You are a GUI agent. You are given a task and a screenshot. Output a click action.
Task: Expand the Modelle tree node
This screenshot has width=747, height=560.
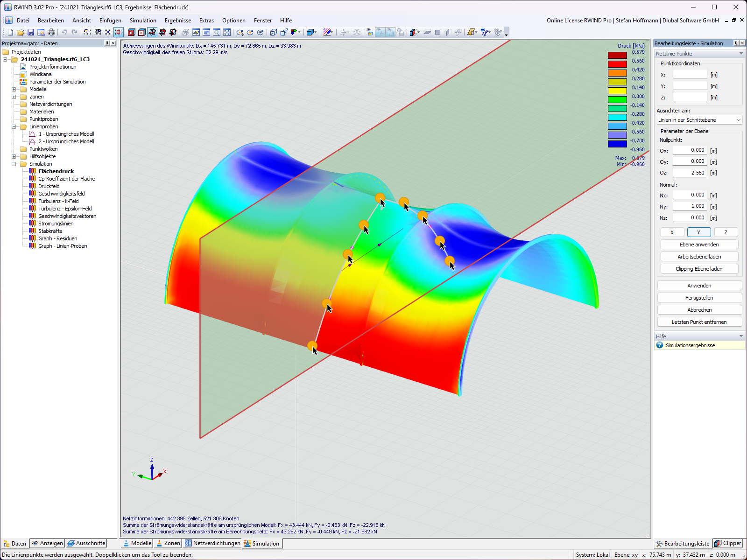(x=14, y=89)
